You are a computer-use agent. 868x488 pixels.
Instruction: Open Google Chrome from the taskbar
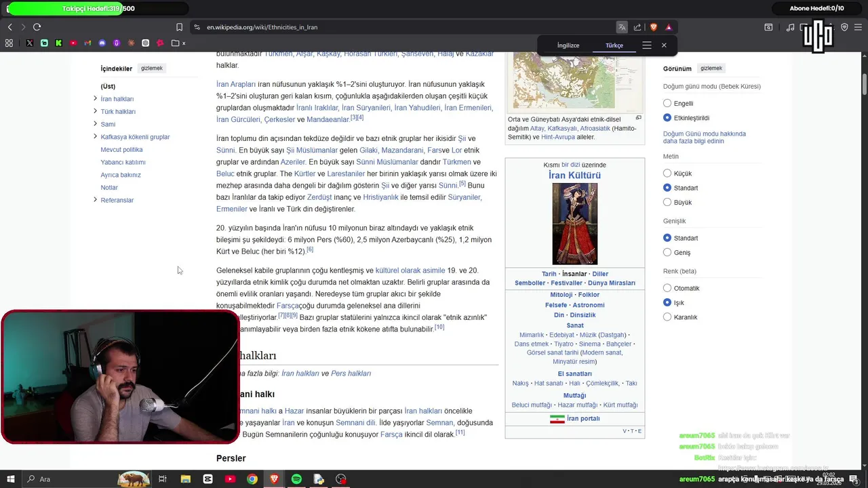pyautogui.click(x=252, y=479)
